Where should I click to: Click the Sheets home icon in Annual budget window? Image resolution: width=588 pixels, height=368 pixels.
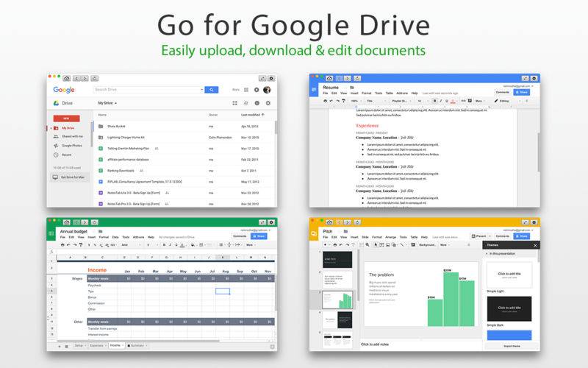tap(51, 233)
